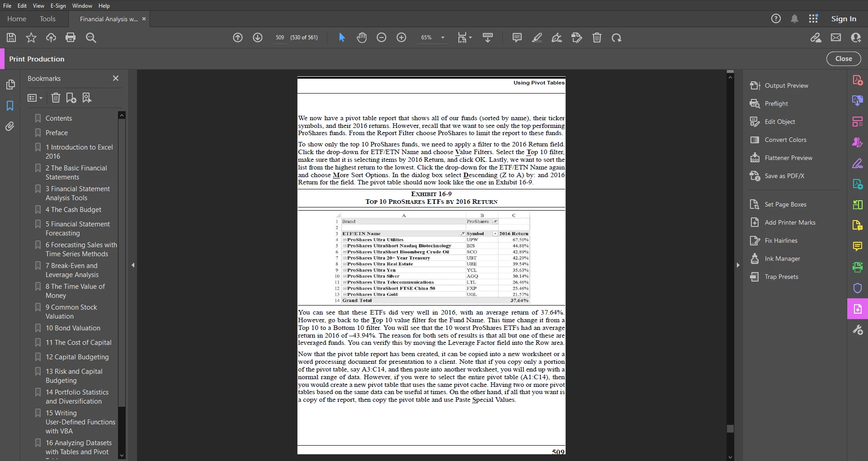
Task: Open the Add comment sticky note tool
Action: pyautogui.click(x=517, y=38)
